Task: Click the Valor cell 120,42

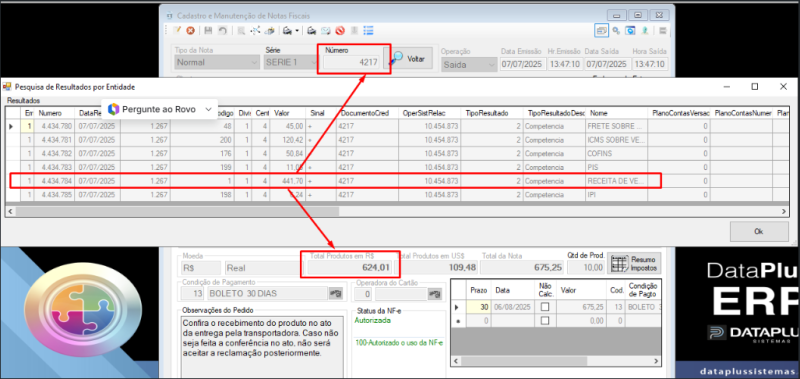Action: click(x=288, y=140)
